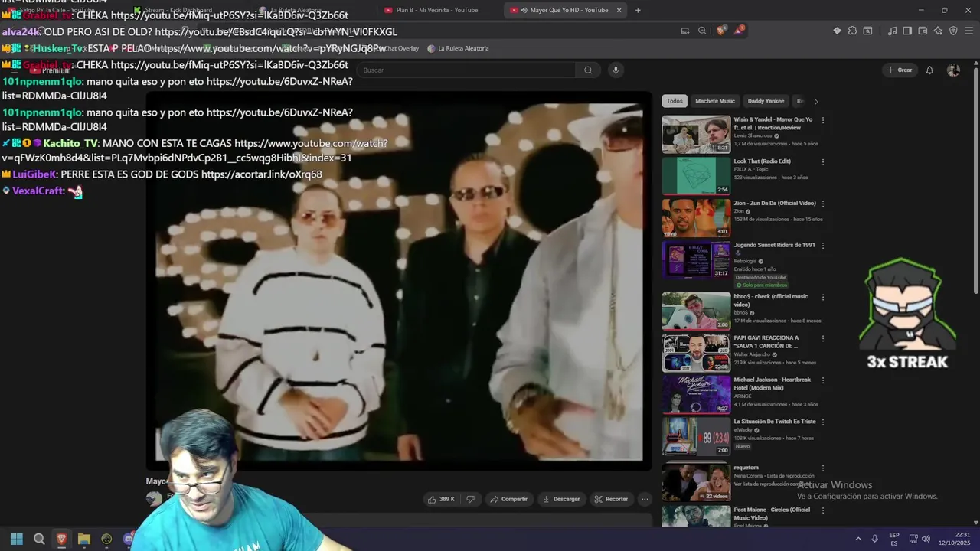Click the search magnifier button
Image resolution: width=980 pixels, height=551 pixels.
click(588, 70)
